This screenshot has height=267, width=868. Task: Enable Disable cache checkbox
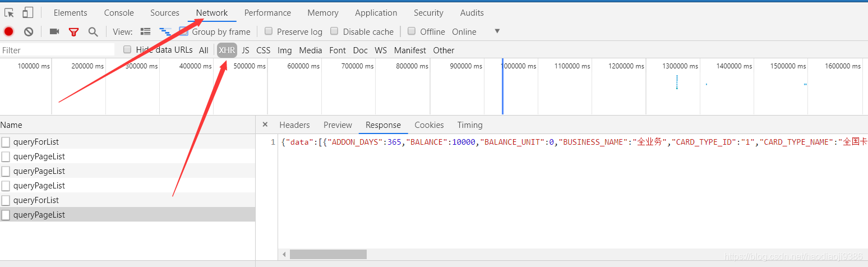[x=334, y=31]
